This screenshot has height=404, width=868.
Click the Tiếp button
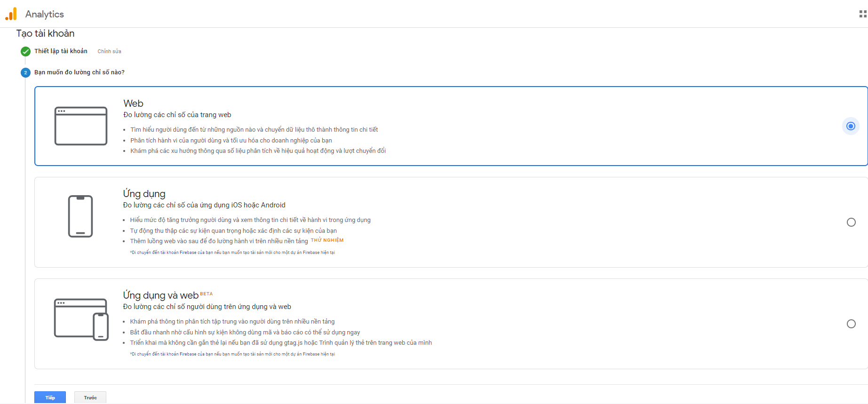[x=50, y=397]
